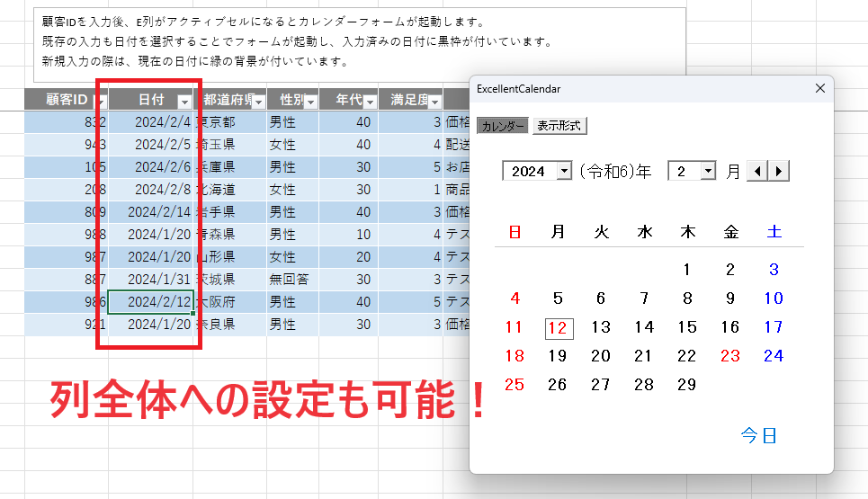This screenshot has height=499, width=868.
Task: Select date cell 2024/2/14
Action: [151, 212]
